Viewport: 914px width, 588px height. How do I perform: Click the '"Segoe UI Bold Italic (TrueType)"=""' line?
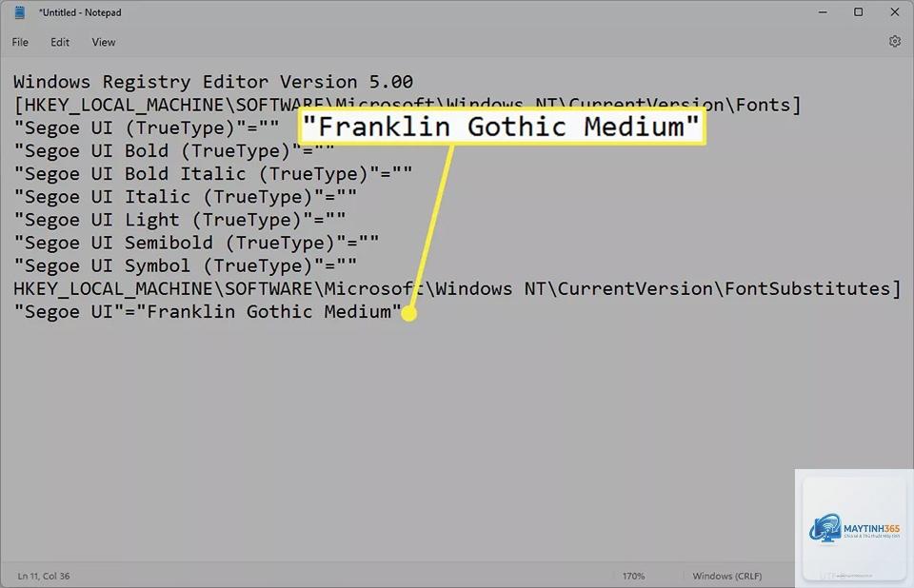212,174
